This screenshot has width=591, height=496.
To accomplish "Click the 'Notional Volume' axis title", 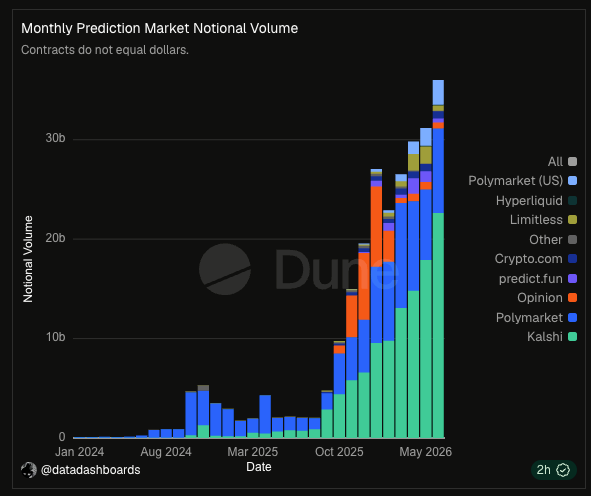I will point(28,259).
